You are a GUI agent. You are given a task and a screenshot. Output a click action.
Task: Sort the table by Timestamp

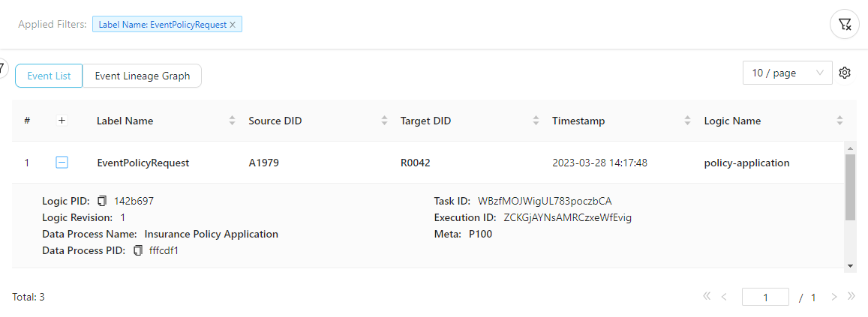point(688,121)
